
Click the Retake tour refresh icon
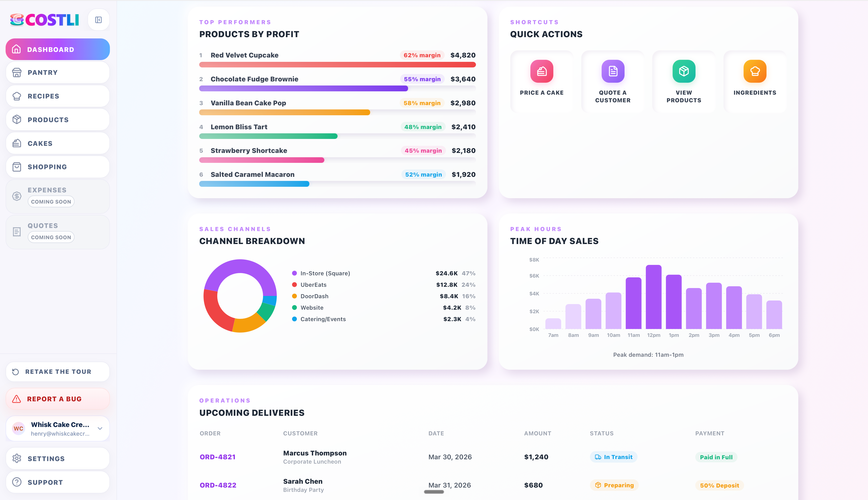coord(16,372)
